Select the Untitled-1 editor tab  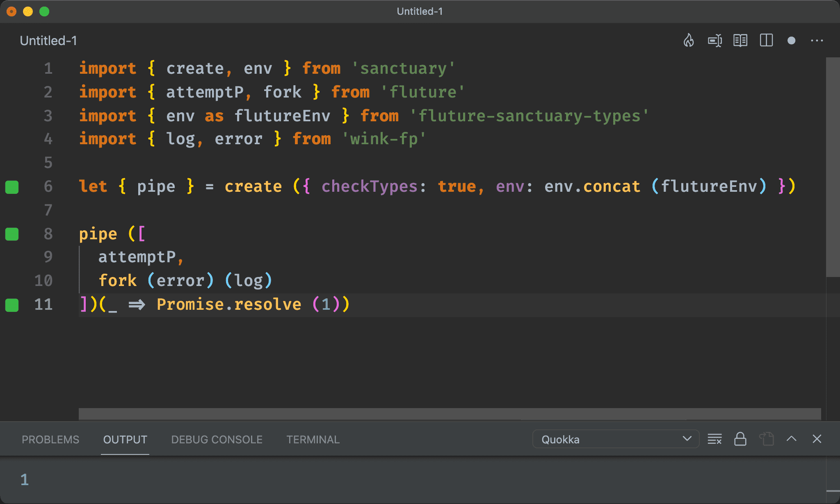(x=48, y=41)
